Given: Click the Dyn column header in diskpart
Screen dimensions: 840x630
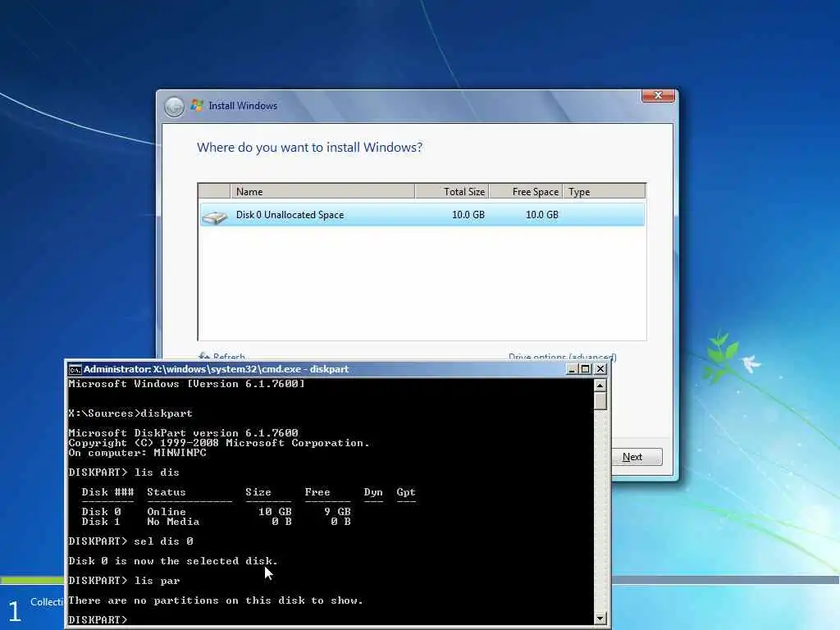Looking at the screenshot, I should [x=373, y=492].
